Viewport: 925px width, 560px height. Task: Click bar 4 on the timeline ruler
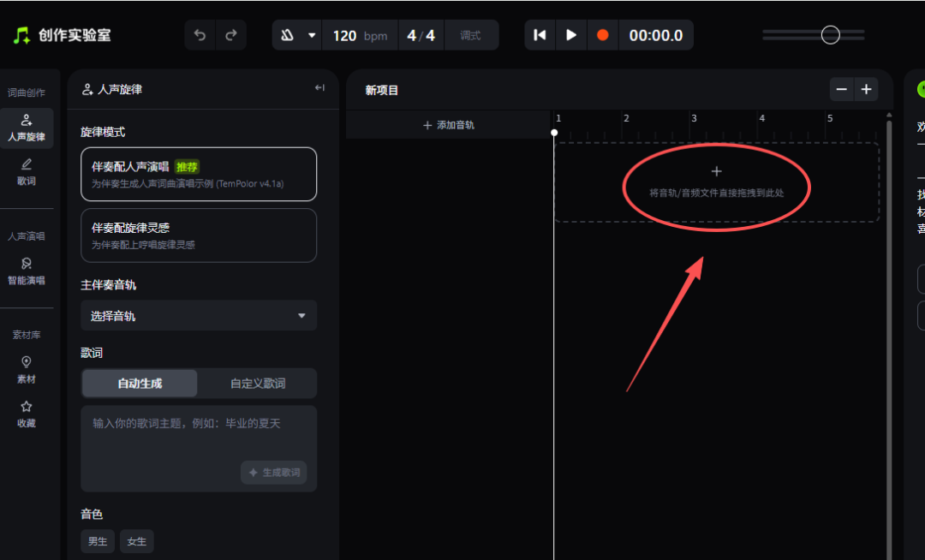point(762,118)
